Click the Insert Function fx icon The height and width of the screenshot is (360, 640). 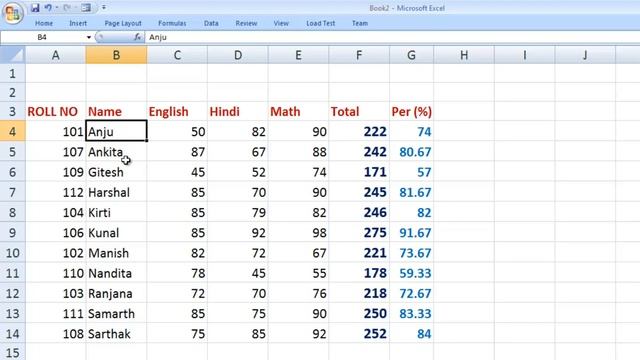[x=138, y=37]
